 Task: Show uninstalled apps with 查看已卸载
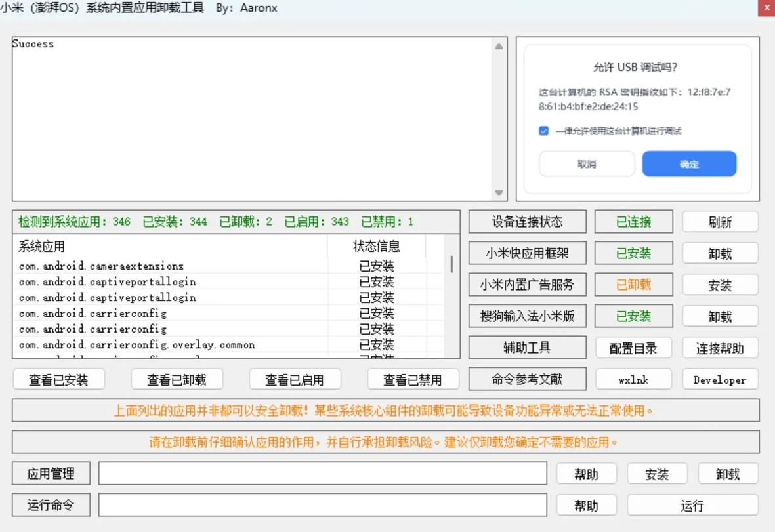click(177, 380)
